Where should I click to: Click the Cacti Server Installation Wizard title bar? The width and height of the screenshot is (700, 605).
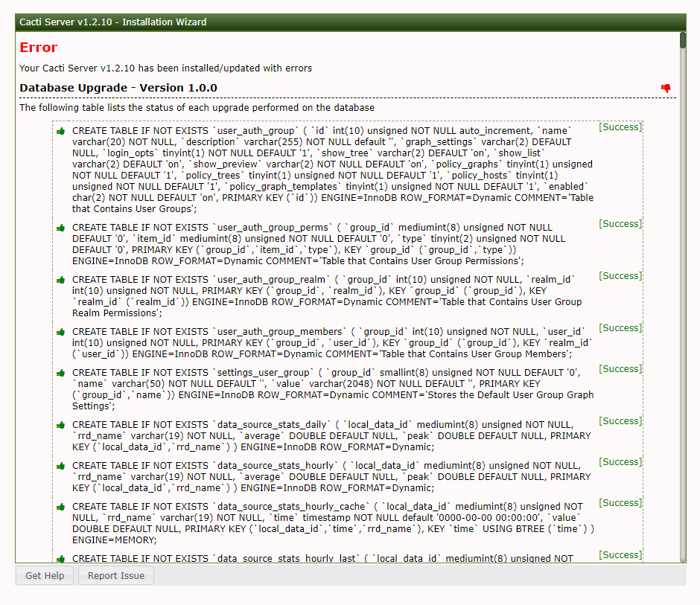coord(351,22)
